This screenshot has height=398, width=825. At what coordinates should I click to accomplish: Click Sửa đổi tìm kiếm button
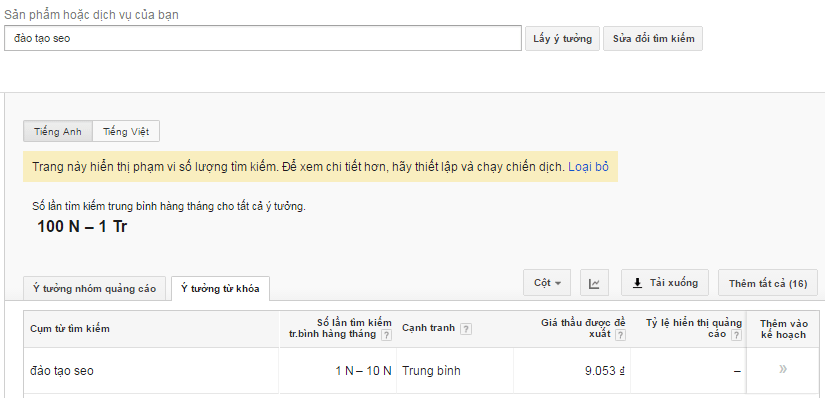pos(653,38)
